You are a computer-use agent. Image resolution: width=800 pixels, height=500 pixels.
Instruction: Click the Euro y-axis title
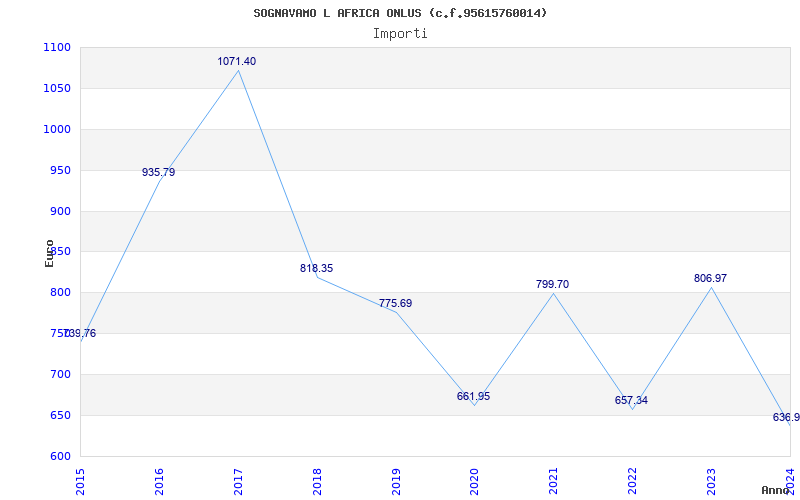coord(49,253)
